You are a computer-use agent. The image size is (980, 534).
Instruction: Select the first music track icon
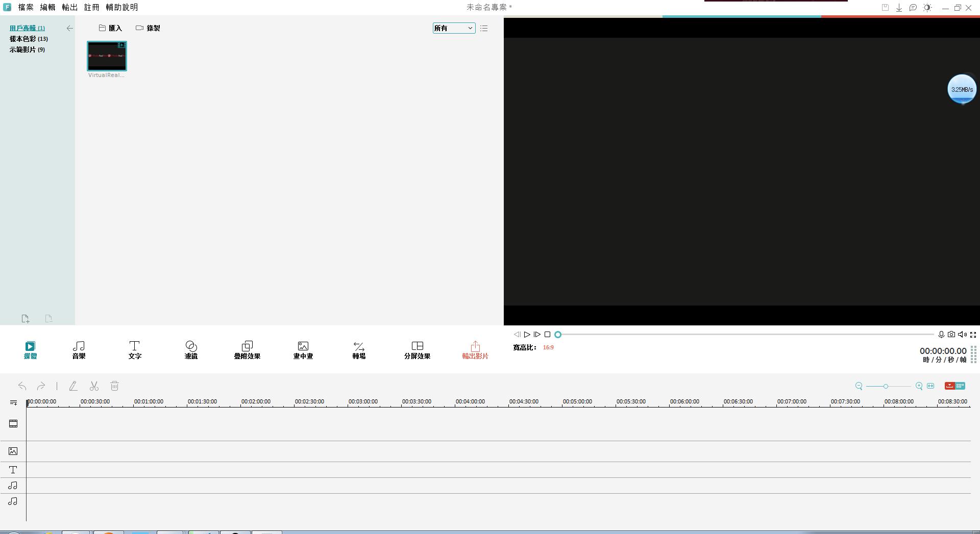[x=13, y=486]
